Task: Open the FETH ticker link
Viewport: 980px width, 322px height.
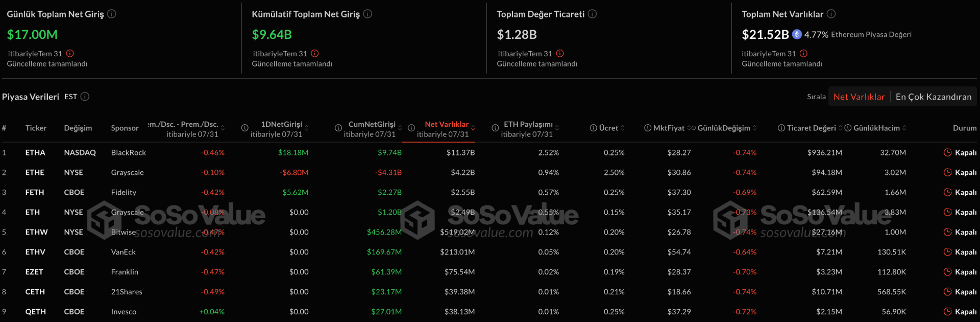Action: pos(35,192)
